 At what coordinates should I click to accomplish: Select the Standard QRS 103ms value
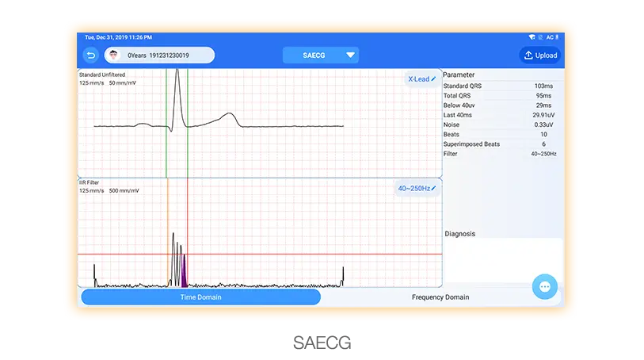[x=543, y=86]
